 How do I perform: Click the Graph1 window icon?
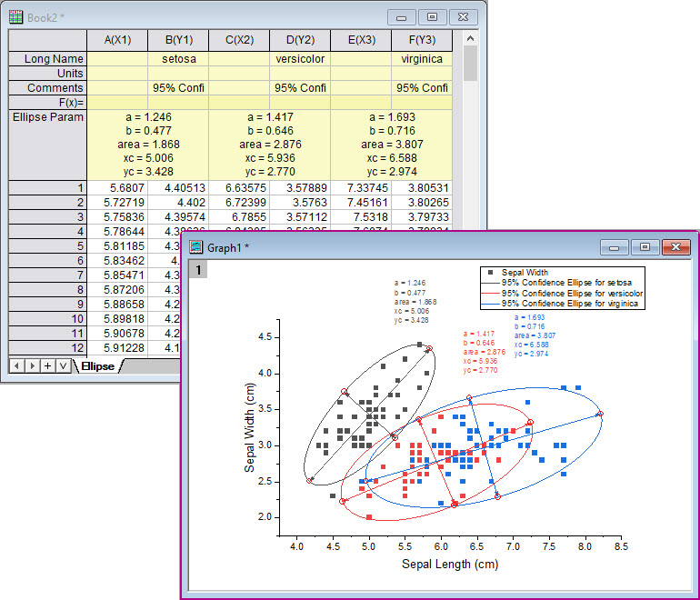click(x=195, y=247)
